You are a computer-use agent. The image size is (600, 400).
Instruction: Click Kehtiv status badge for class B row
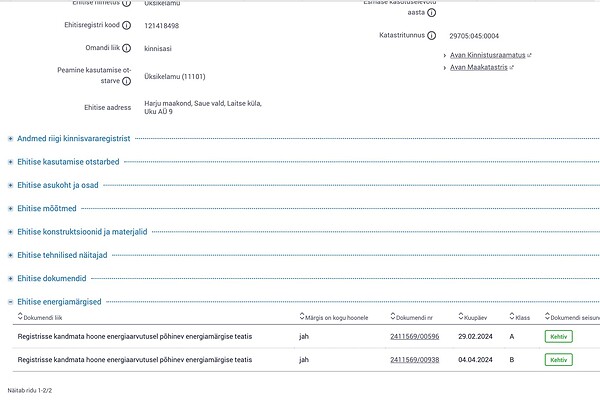point(559,360)
